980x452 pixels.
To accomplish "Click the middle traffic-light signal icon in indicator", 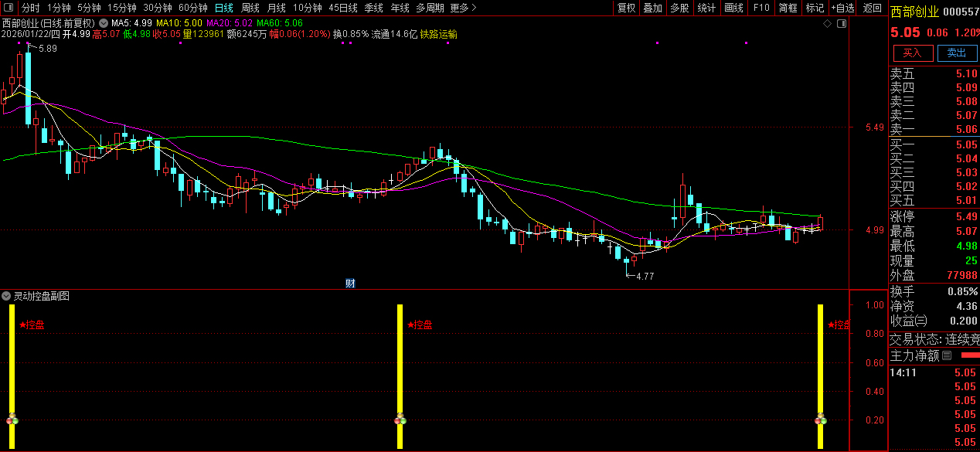I will (x=400, y=420).
